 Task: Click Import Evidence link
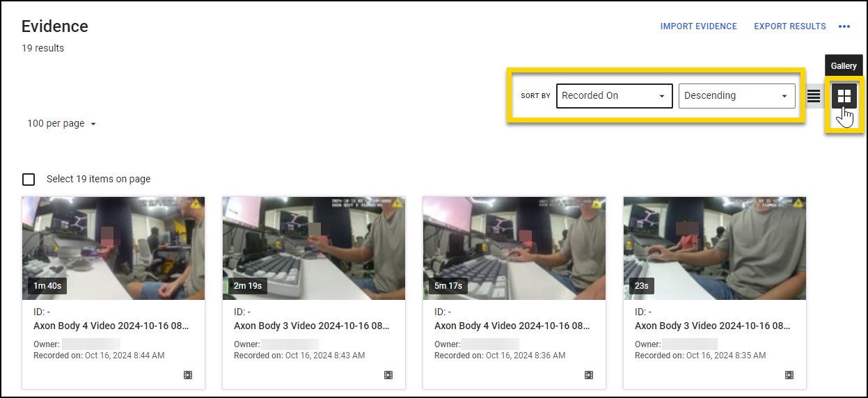[698, 26]
